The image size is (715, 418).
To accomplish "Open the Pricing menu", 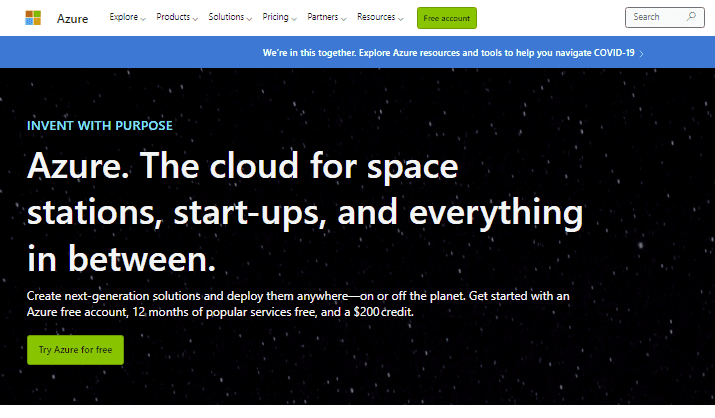I will 280,17.
